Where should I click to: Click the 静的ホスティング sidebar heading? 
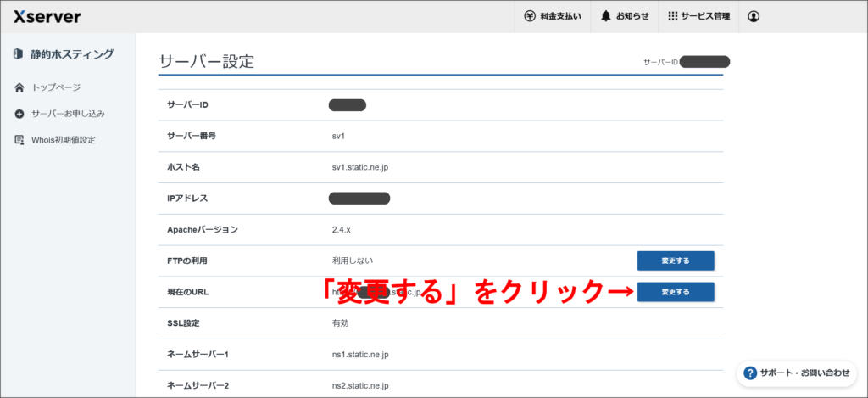pyautogui.click(x=73, y=54)
